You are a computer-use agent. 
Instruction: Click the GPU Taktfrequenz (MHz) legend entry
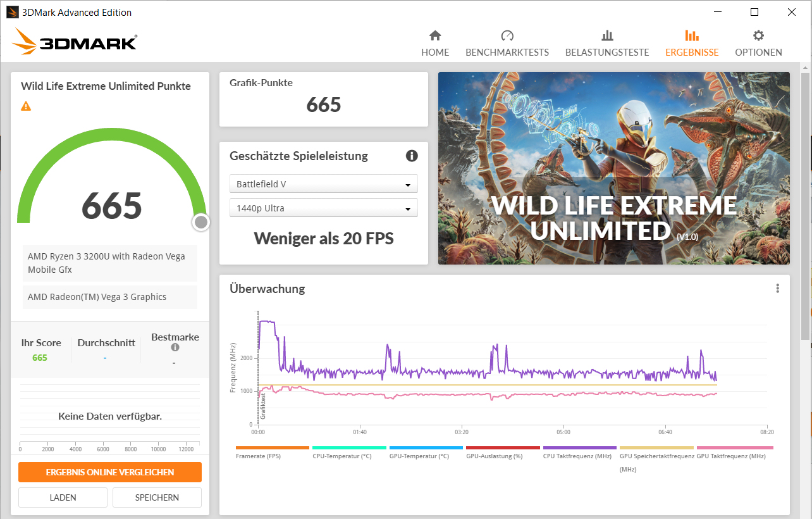pyautogui.click(x=734, y=453)
